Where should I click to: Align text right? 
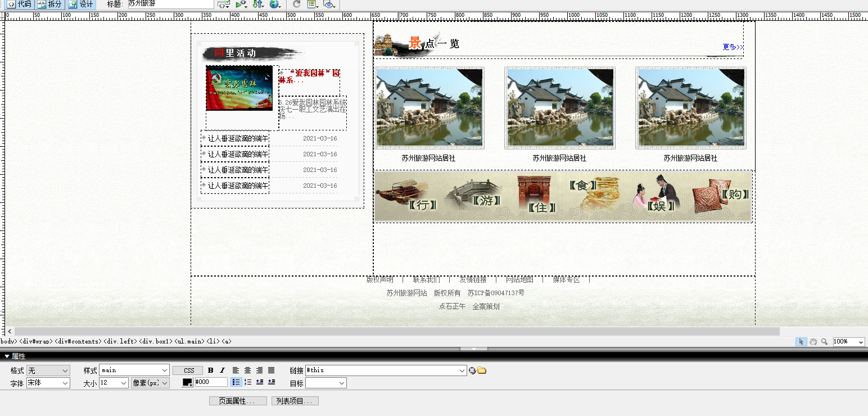(260, 370)
